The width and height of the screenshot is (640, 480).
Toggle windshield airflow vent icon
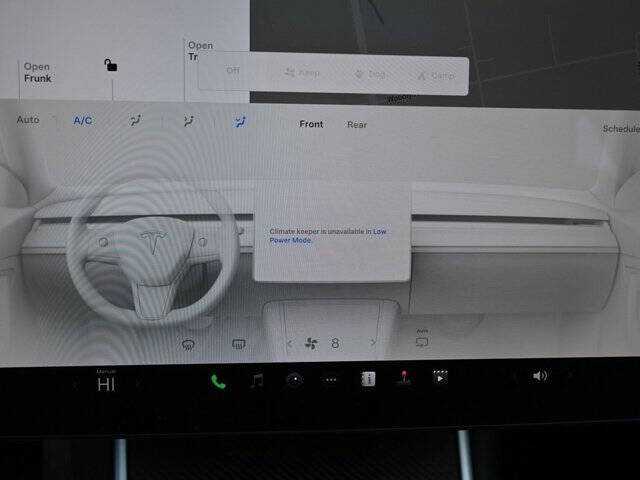tap(135, 120)
